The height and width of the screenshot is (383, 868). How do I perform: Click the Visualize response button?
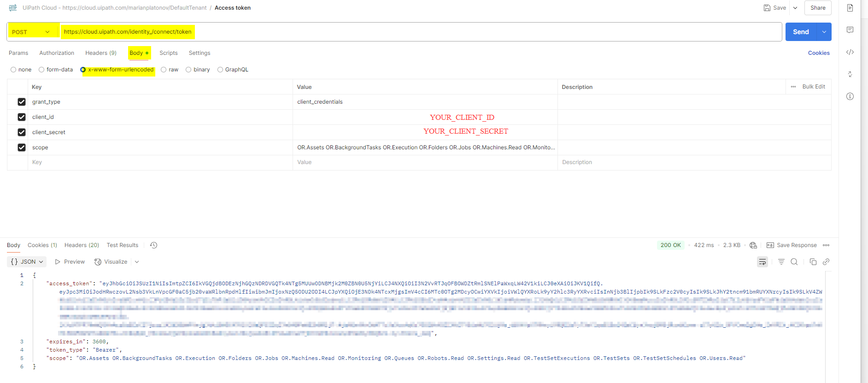tap(111, 262)
